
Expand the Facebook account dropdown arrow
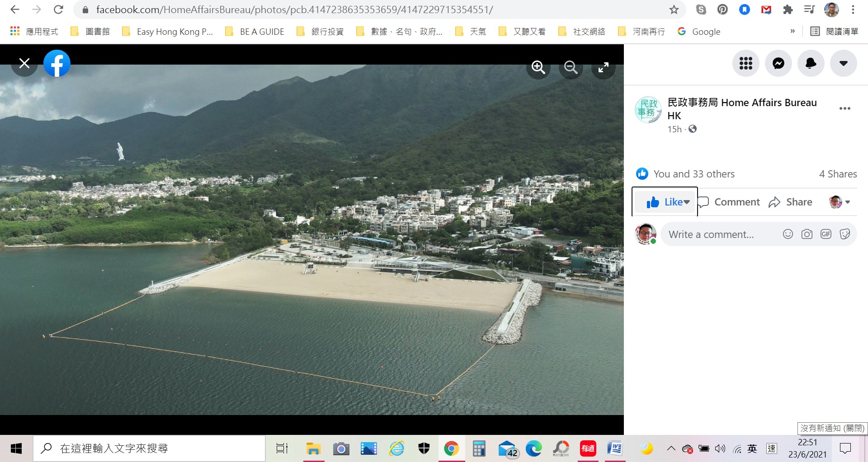point(843,63)
